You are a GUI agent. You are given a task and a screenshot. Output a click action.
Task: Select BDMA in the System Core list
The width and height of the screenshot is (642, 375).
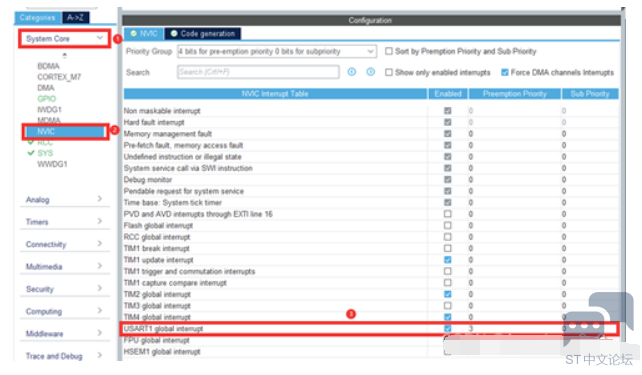coord(48,66)
